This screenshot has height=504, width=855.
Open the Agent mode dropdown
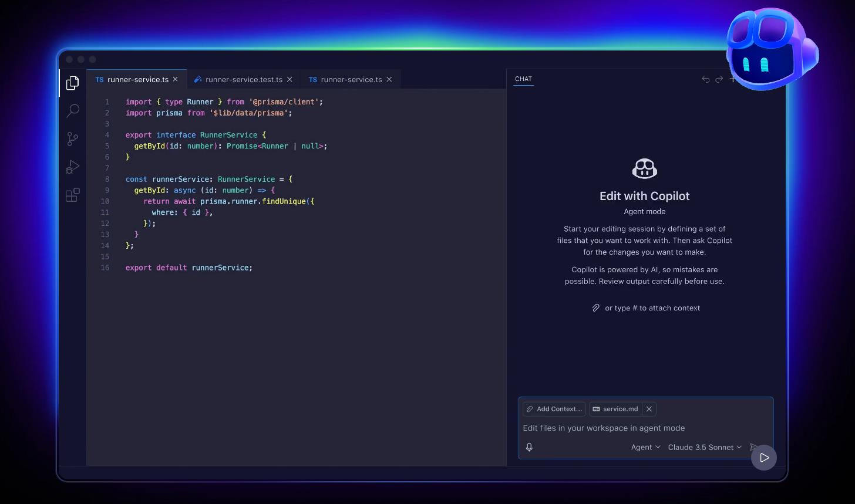(x=645, y=447)
